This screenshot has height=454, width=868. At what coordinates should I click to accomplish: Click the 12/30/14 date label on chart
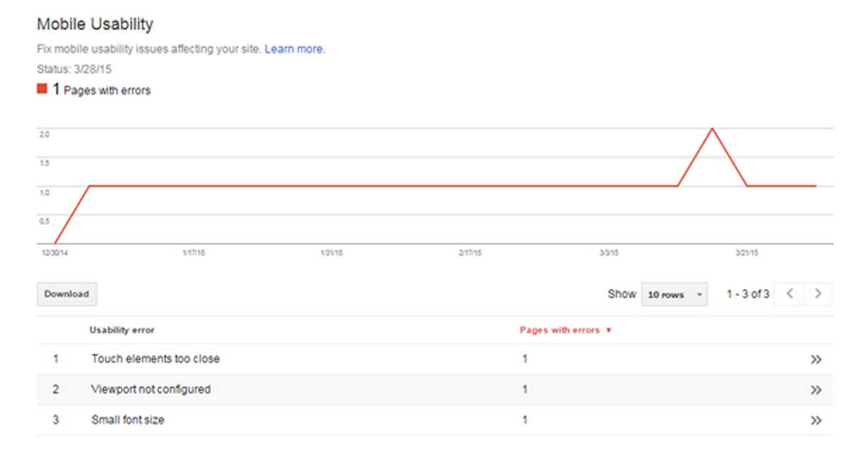53,253
